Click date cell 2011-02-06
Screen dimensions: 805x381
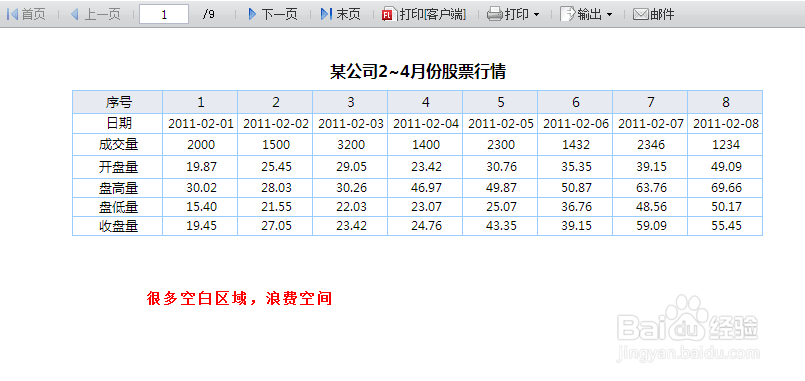pyautogui.click(x=576, y=124)
